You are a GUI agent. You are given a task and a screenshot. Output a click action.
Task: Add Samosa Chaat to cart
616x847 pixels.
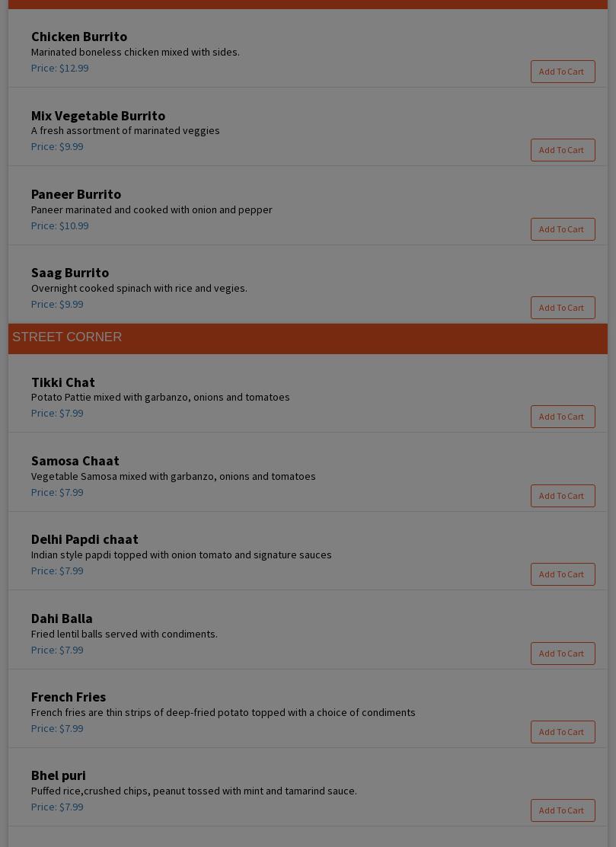point(563,496)
